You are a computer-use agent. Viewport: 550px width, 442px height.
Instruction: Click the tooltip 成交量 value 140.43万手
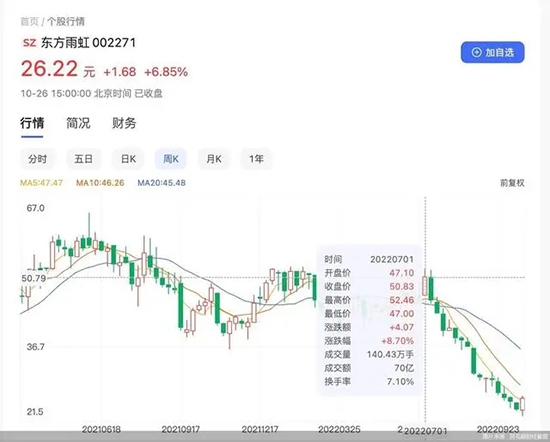(390, 354)
